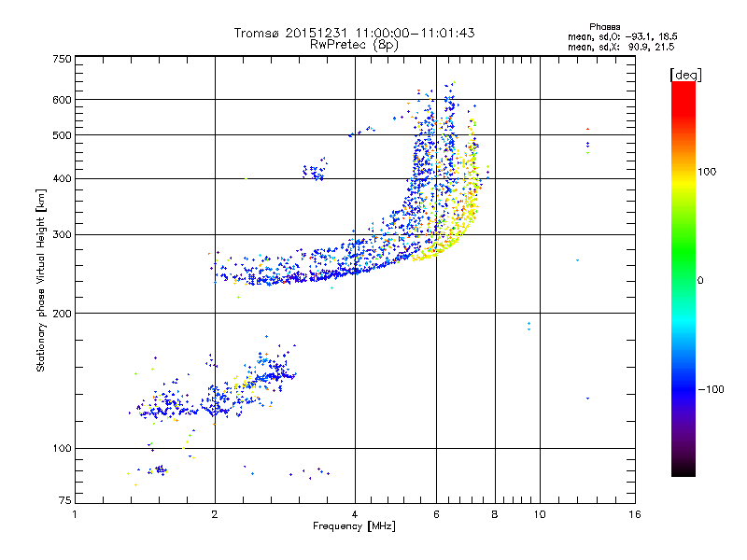
Task: Click y-axis tick label '75'
Action: (65, 501)
